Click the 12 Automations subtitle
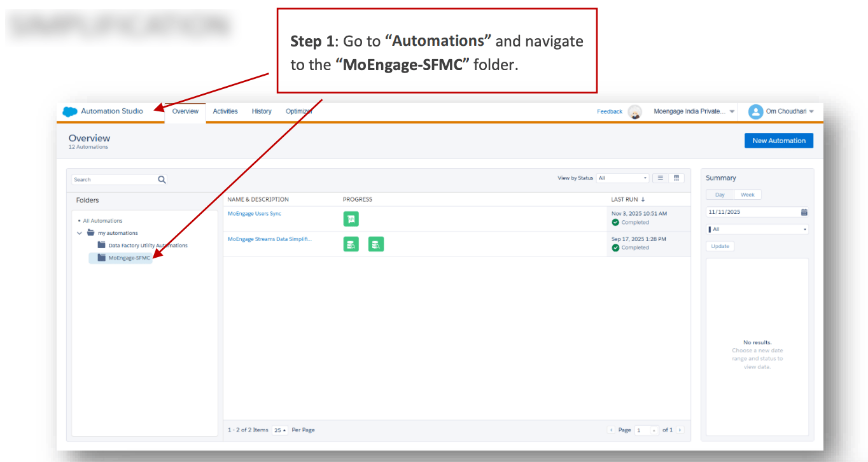Image resolution: width=868 pixels, height=462 pixels. (x=88, y=147)
